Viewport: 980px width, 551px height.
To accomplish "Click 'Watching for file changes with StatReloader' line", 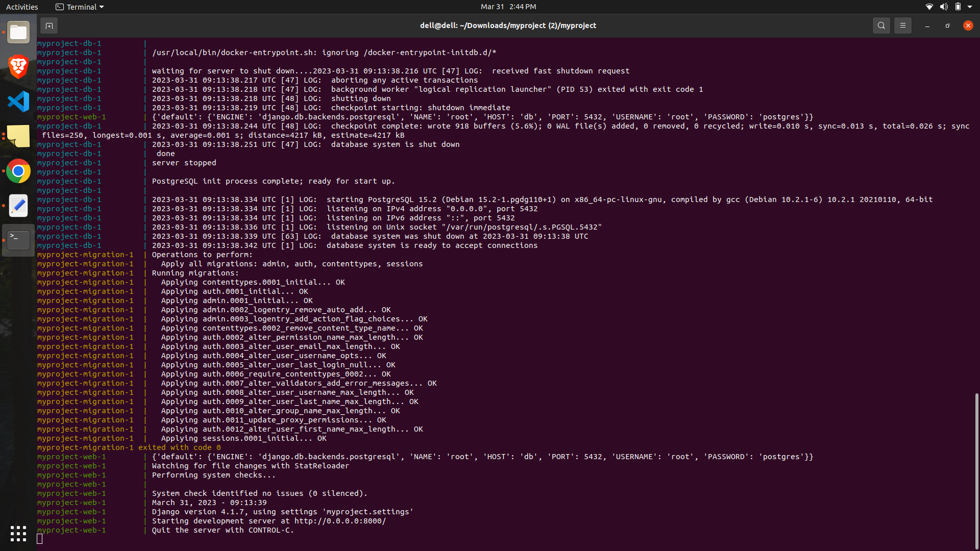I will click(250, 466).
